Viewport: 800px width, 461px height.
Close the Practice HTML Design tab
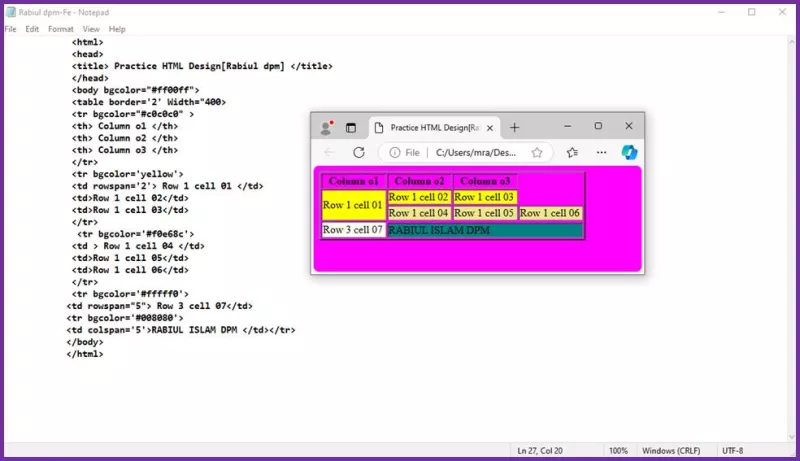coord(490,128)
